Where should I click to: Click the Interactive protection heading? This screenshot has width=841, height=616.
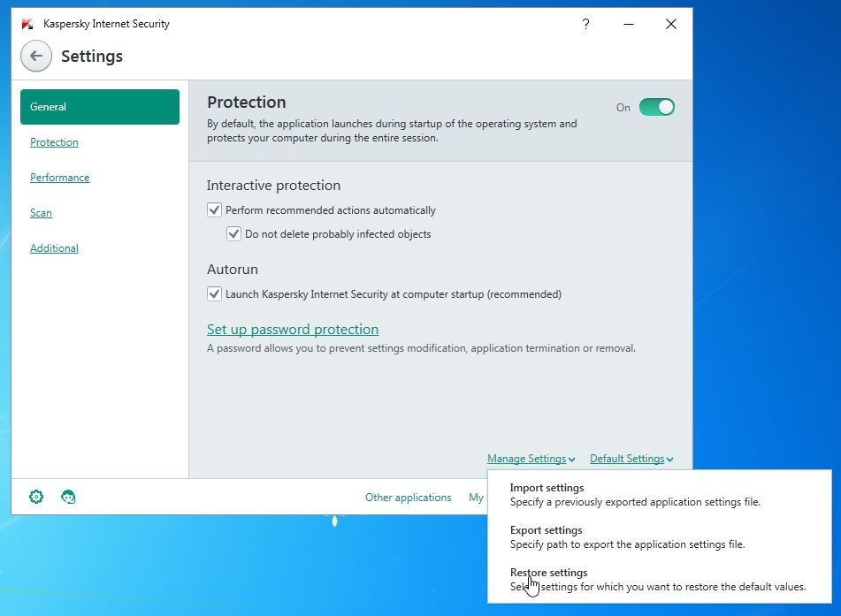pyautogui.click(x=273, y=186)
